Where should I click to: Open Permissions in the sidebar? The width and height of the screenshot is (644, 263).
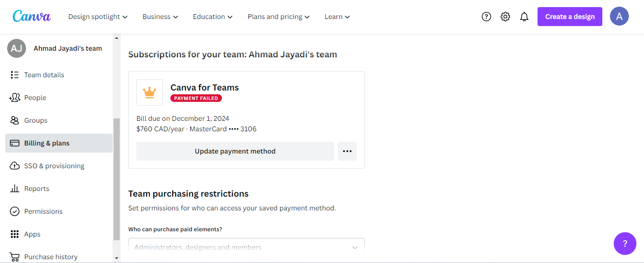coord(43,211)
